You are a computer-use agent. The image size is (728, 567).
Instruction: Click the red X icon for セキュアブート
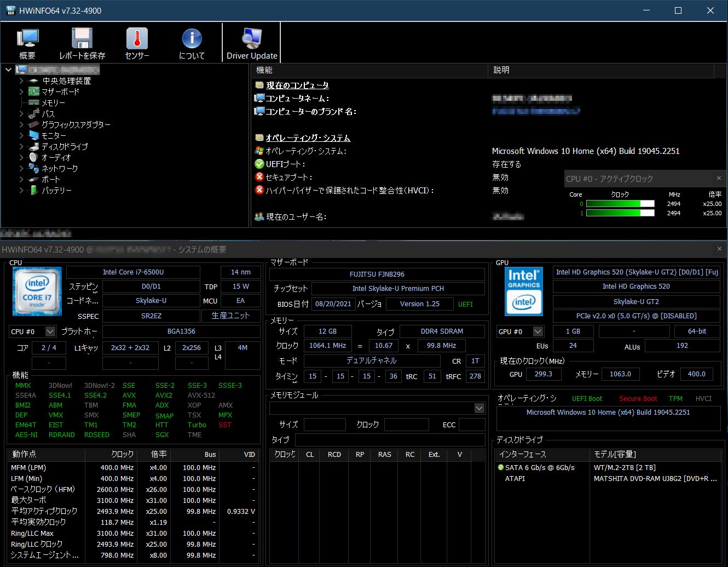pos(259,177)
